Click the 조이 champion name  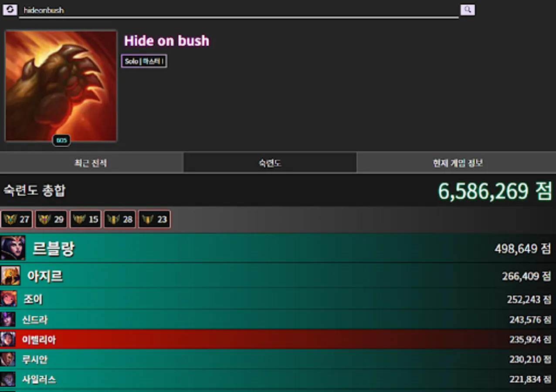33,300
